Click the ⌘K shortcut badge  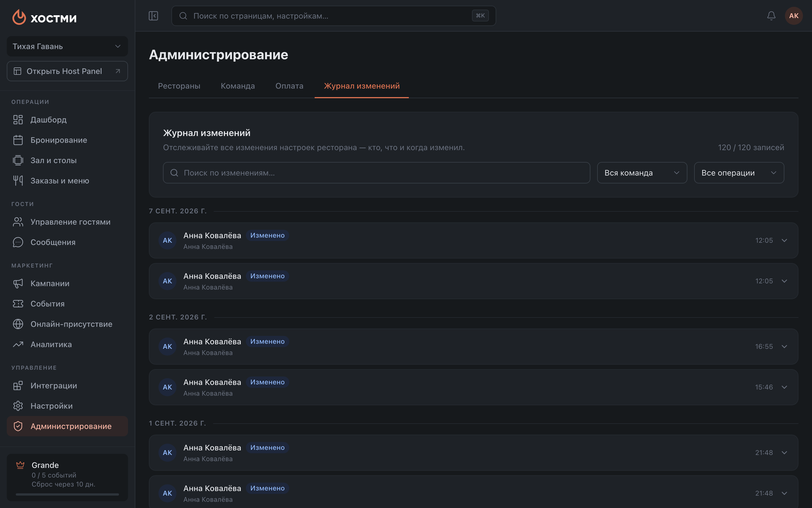tap(480, 16)
